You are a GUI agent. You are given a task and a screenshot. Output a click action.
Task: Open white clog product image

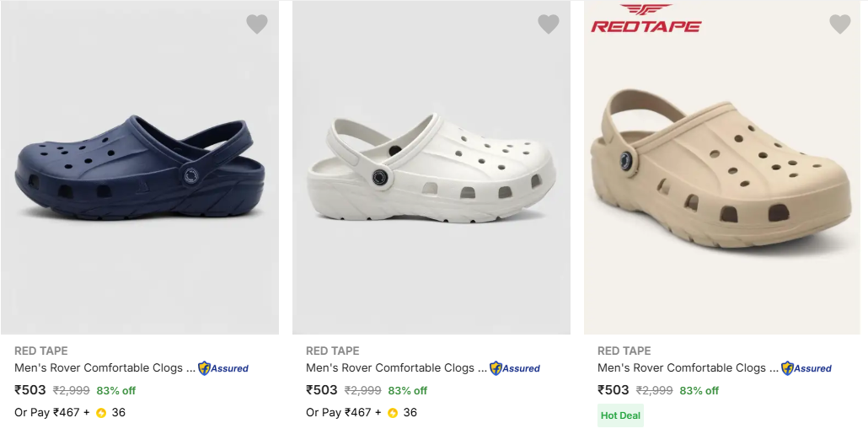coord(431,167)
